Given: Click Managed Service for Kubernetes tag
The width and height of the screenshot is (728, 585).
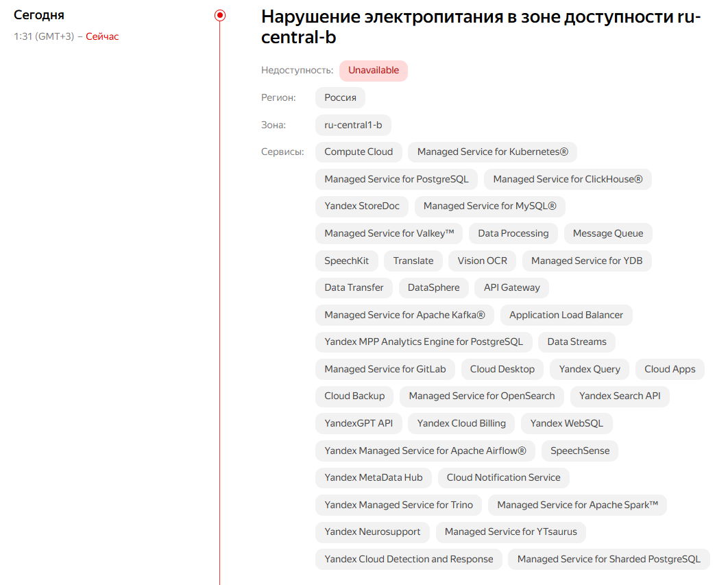Looking at the screenshot, I should point(493,152).
